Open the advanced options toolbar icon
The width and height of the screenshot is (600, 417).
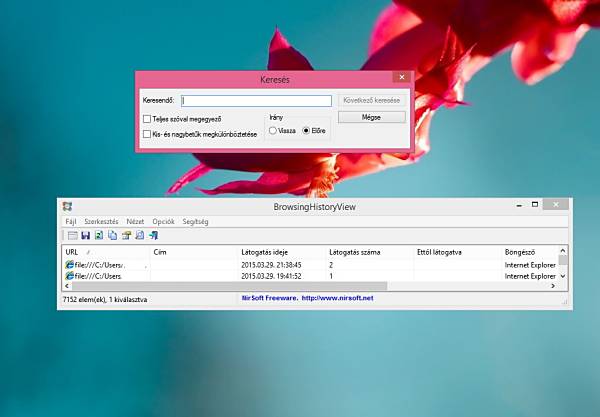point(72,235)
